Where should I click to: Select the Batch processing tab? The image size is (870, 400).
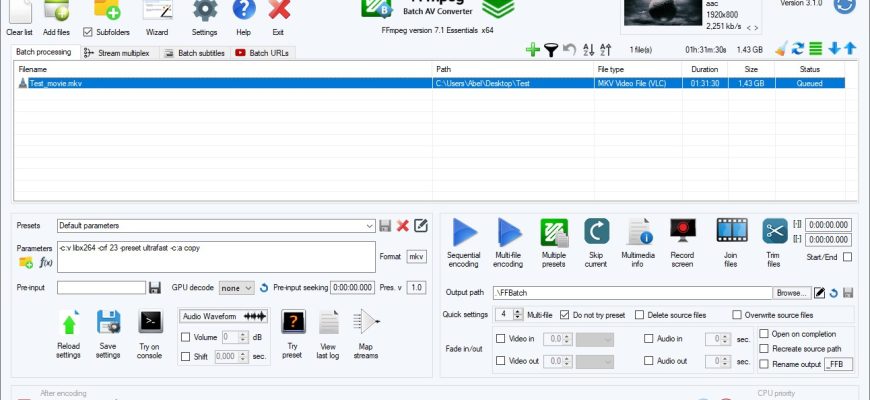(44, 52)
